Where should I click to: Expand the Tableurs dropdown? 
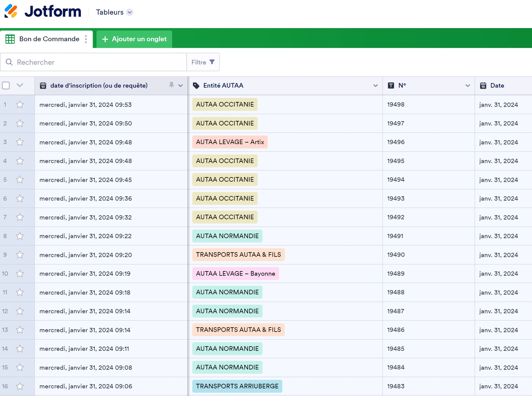click(130, 12)
